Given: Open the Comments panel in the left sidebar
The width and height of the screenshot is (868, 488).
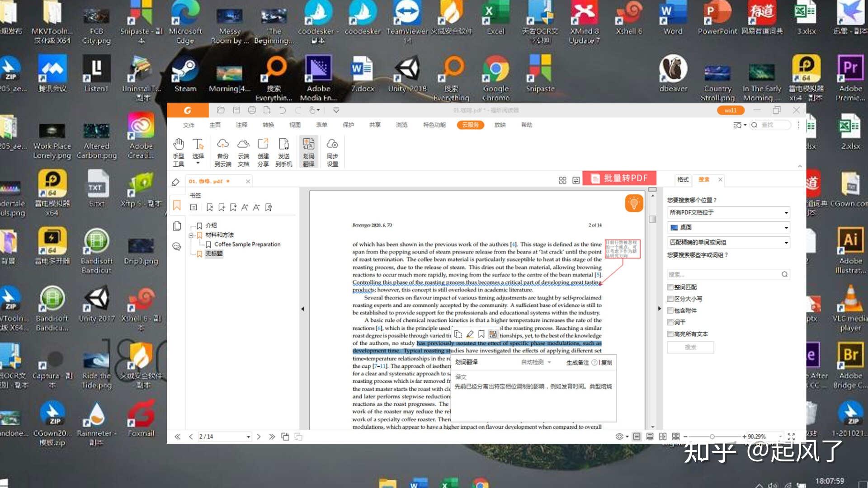Looking at the screenshot, I should click(x=177, y=246).
